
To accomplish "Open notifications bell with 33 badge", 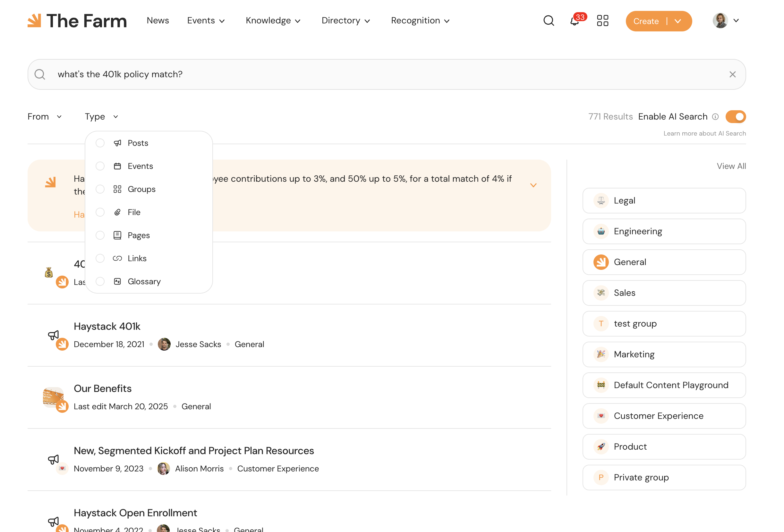I will point(575,21).
